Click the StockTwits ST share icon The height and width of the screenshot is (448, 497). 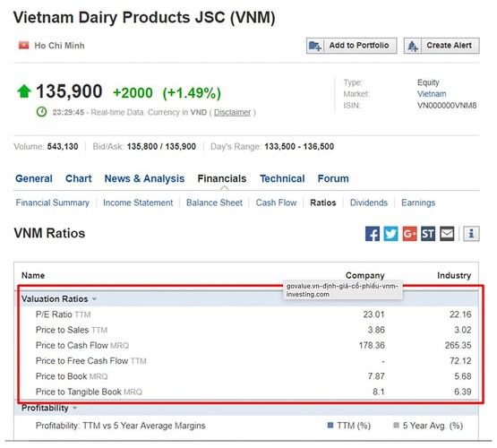(x=428, y=234)
